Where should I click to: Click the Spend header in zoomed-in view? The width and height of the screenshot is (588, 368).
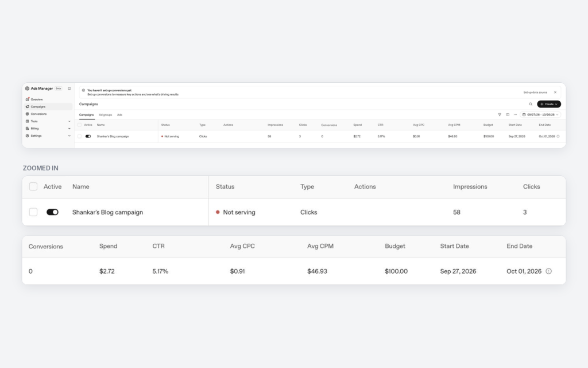(x=108, y=246)
